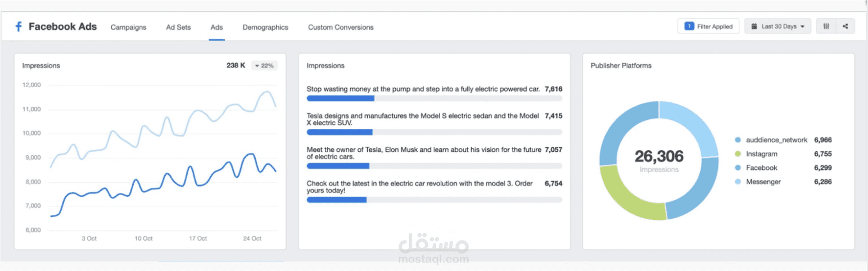Screen dimensions: 868x271
Task: Click the Filter Applied button
Action: pyautogui.click(x=708, y=26)
